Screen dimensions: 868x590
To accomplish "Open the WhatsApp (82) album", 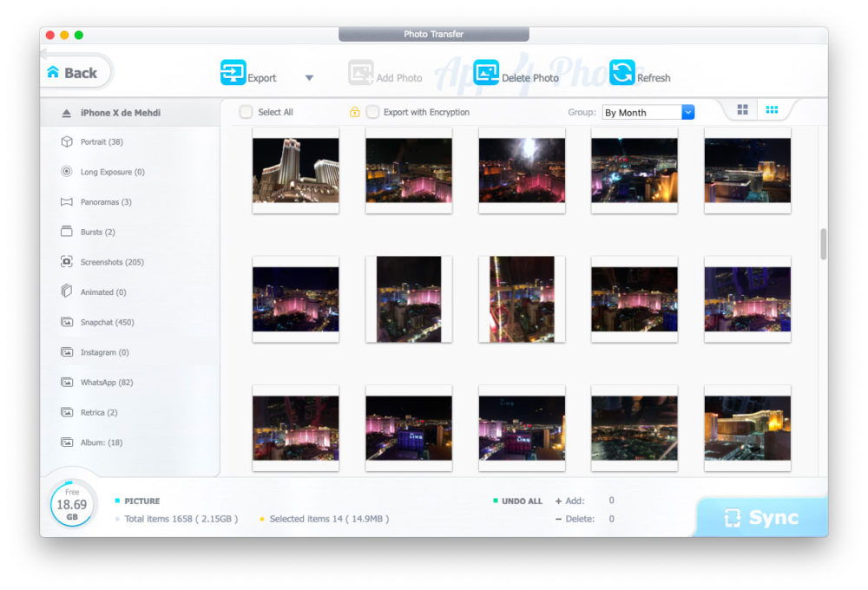I will click(106, 383).
